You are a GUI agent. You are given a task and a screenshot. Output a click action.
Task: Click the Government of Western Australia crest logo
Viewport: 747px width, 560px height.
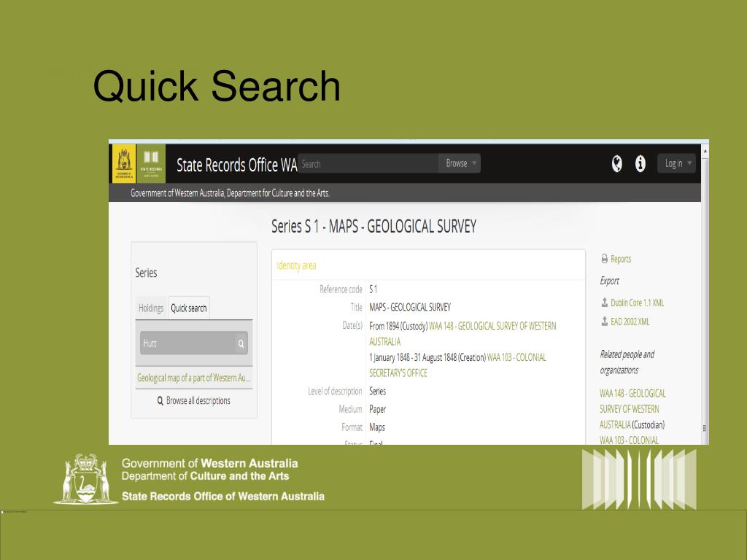[124, 163]
